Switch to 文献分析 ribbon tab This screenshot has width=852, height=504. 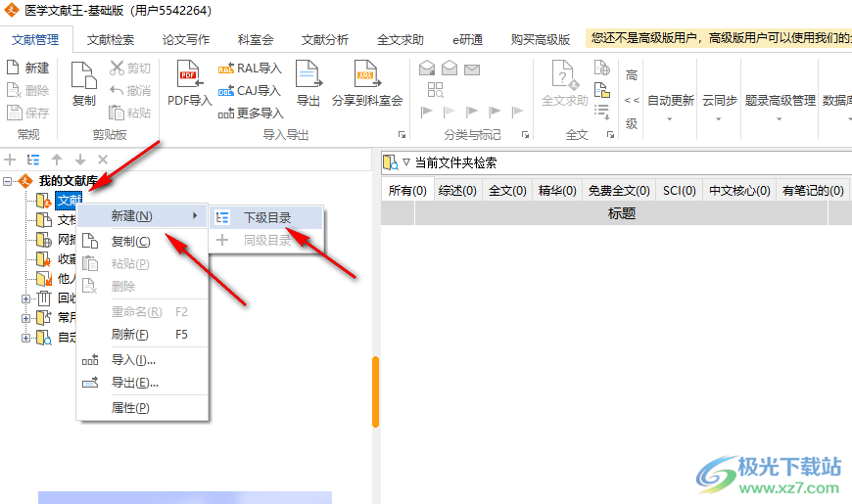[325, 40]
